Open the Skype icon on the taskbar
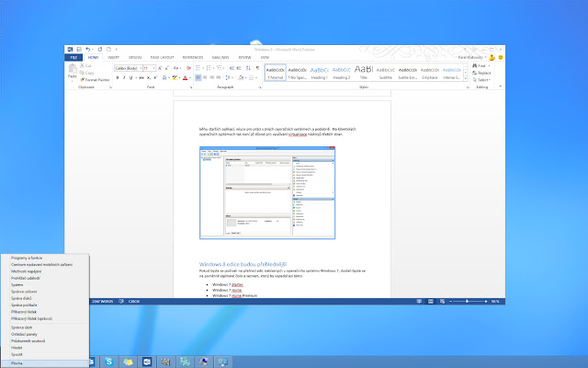The image size is (588, 368). 109,362
